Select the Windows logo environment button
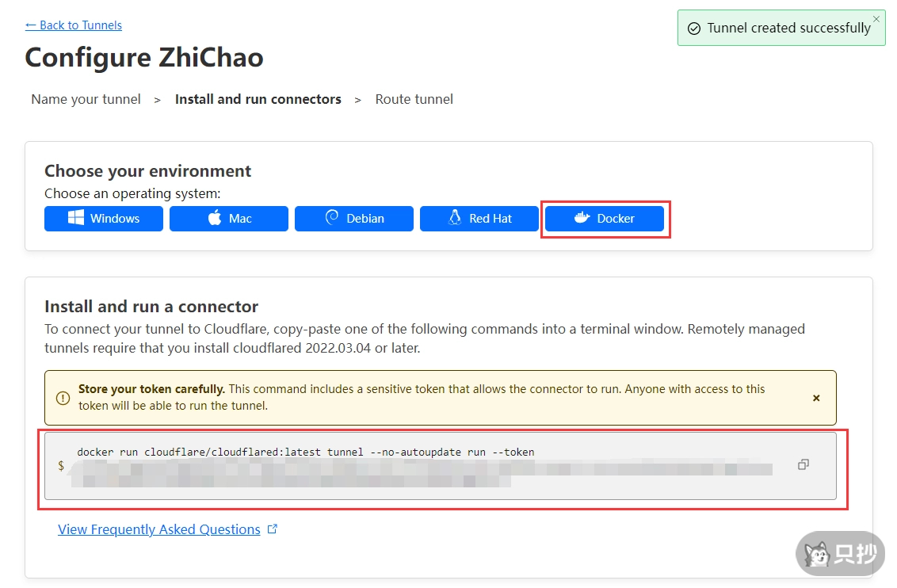 click(x=104, y=219)
